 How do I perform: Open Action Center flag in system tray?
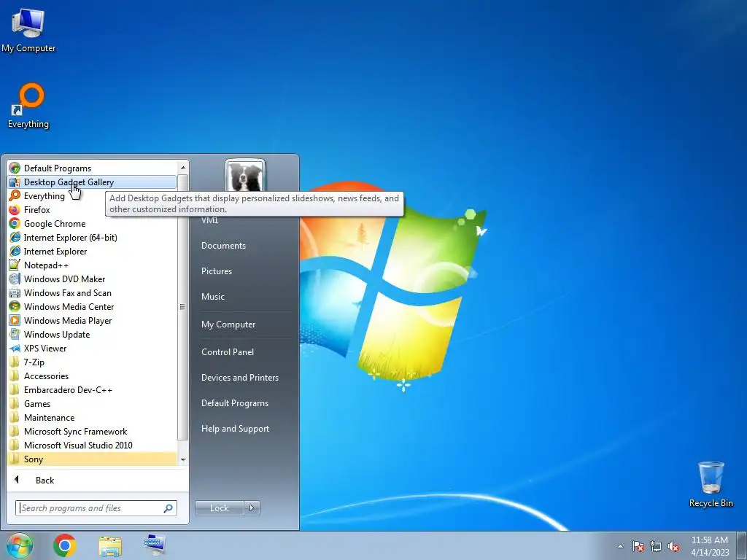pyautogui.click(x=638, y=546)
